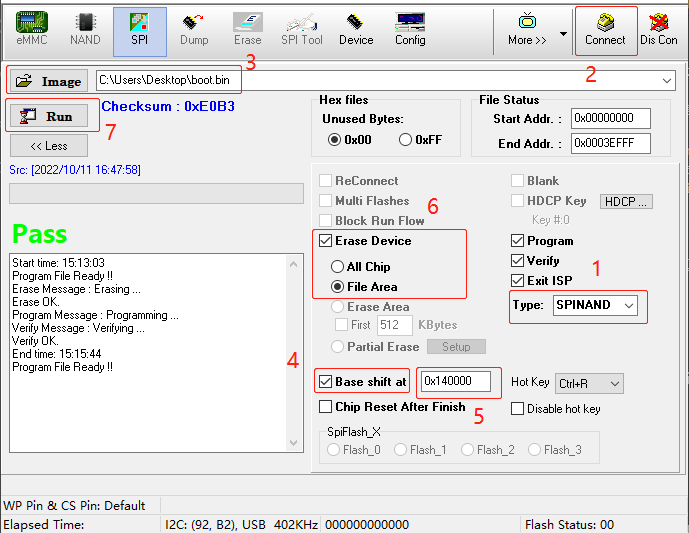Screen dimensions: 689x533
Task: Click the Connect toolbar icon
Action: (605, 28)
